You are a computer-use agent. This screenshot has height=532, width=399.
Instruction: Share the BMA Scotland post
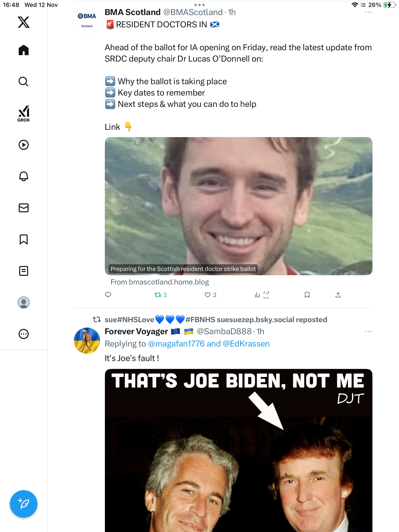pyautogui.click(x=338, y=295)
